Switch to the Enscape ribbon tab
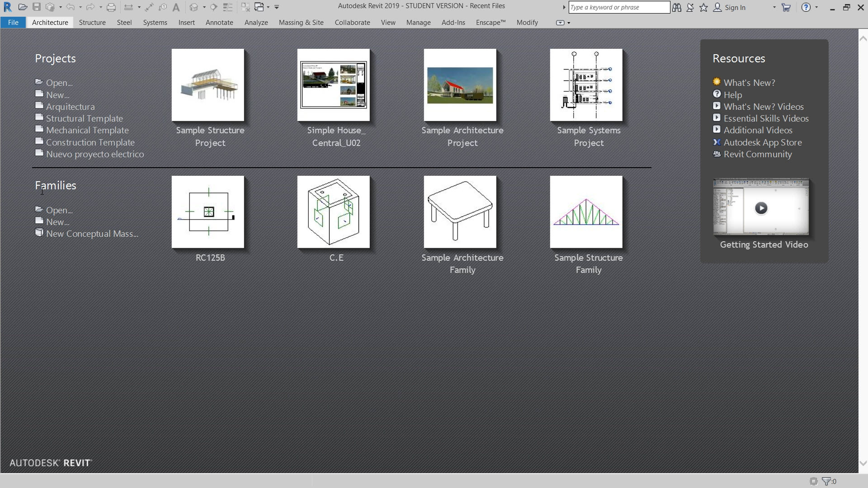 [x=491, y=22]
